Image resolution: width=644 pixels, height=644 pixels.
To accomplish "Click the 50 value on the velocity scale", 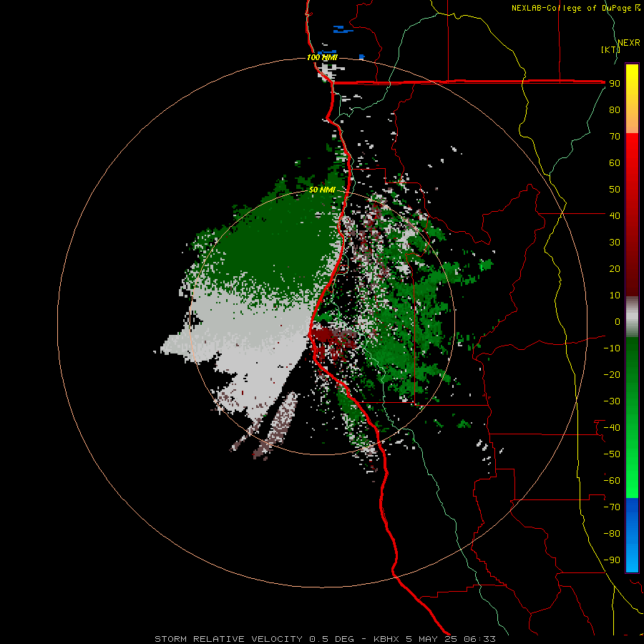I will point(615,190).
